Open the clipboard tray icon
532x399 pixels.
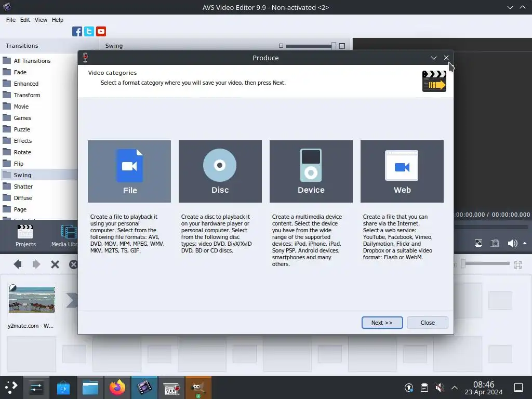[x=424, y=388]
